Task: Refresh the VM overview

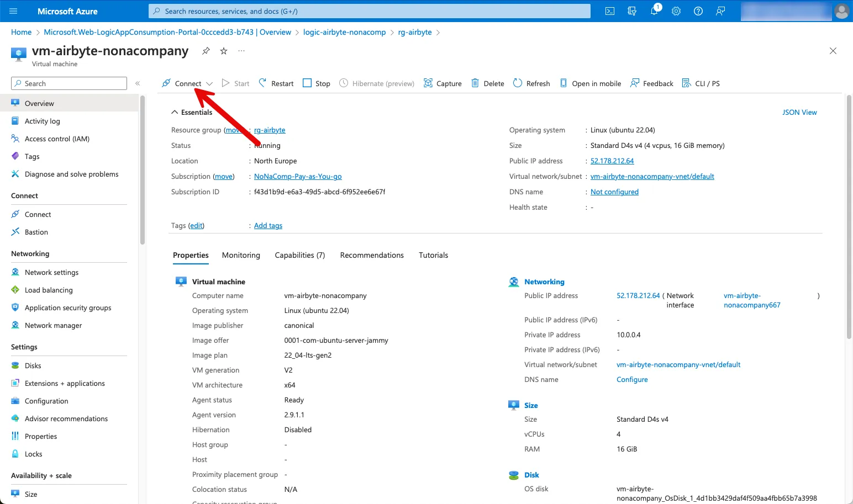Action: [531, 83]
